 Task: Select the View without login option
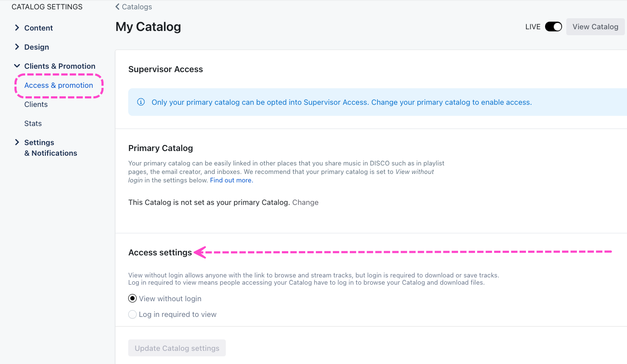coord(132,299)
